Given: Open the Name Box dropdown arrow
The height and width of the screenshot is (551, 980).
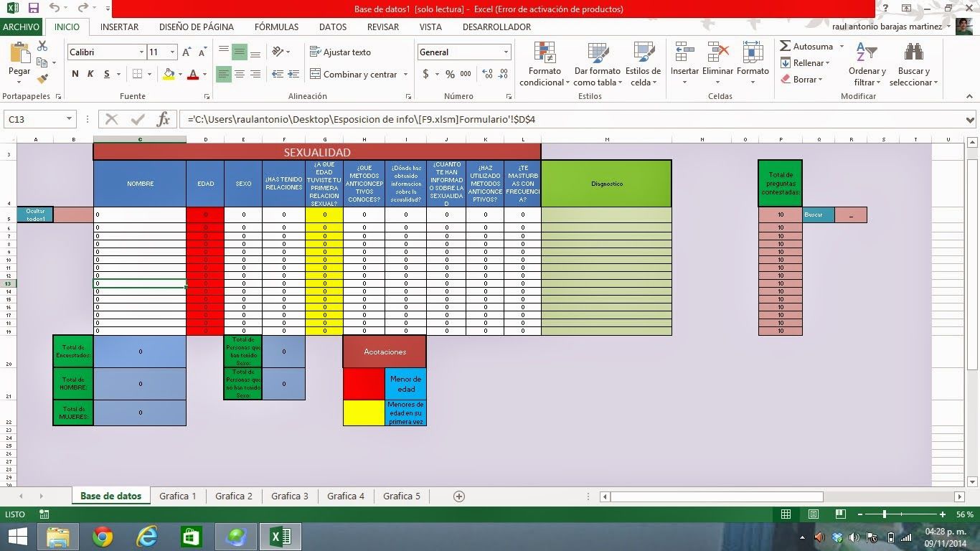Looking at the screenshot, I should 70,119.
